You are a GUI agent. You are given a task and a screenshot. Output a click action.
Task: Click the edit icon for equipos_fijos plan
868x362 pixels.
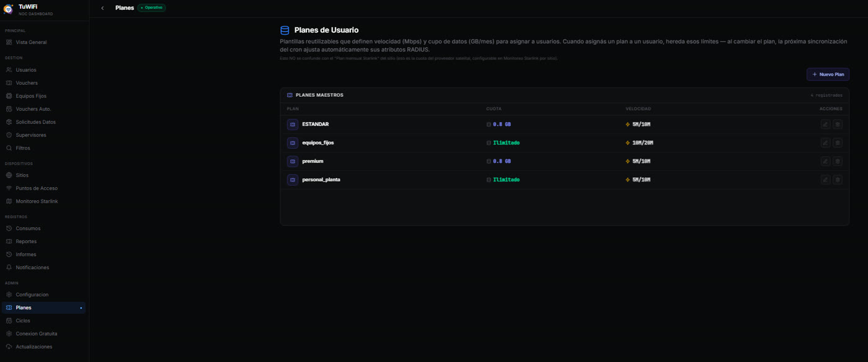(825, 143)
